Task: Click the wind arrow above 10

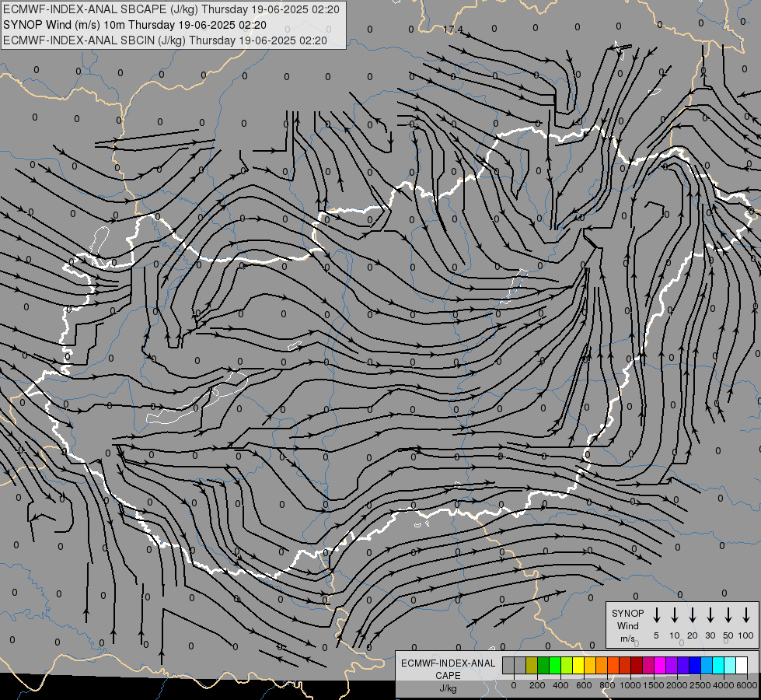Action: pos(675,615)
